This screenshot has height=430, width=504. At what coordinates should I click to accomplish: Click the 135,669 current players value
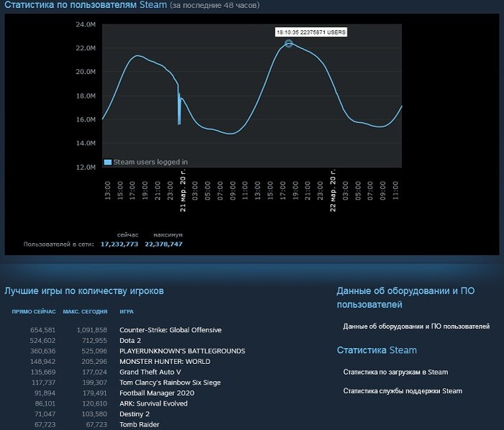point(43,372)
